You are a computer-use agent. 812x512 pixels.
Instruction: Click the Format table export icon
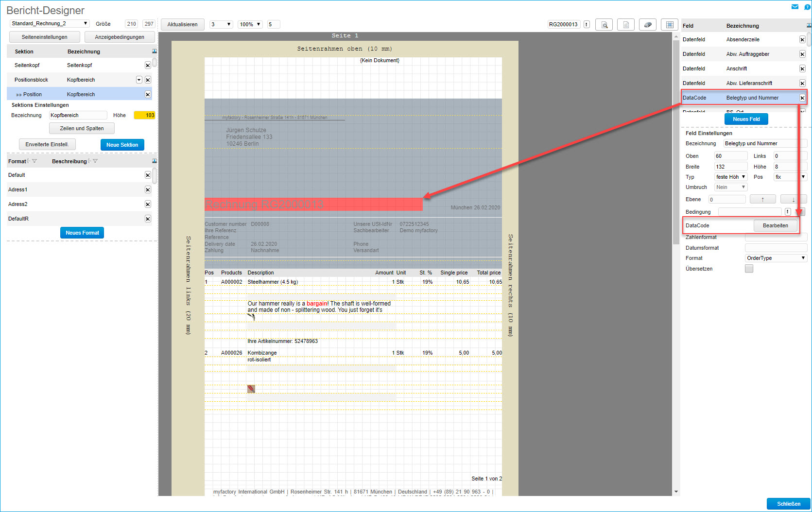[x=155, y=161]
